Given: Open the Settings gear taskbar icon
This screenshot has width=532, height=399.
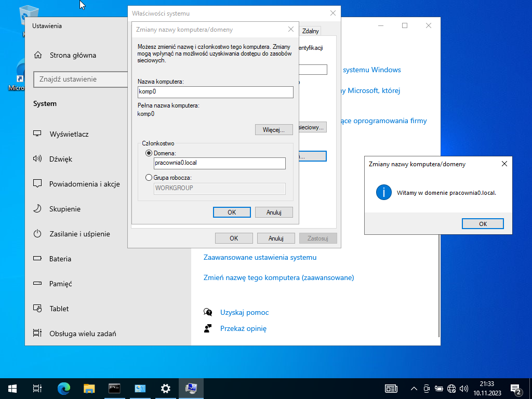Looking at the screenshot, I should click(166, 388).
